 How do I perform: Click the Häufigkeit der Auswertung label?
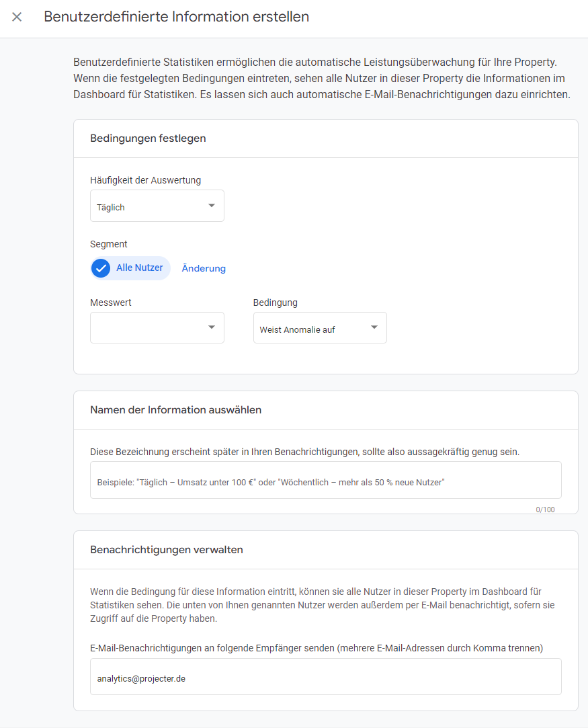pos(145,180)
